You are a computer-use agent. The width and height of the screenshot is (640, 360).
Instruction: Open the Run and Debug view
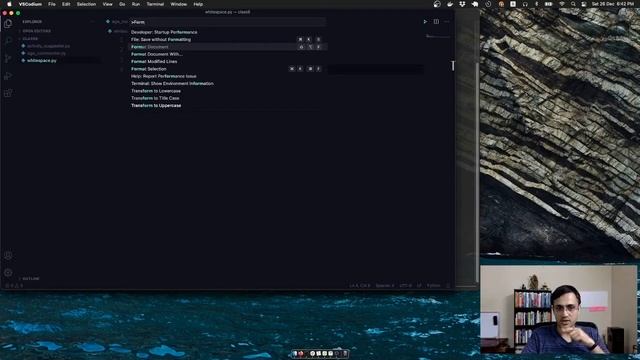[8, 76]
